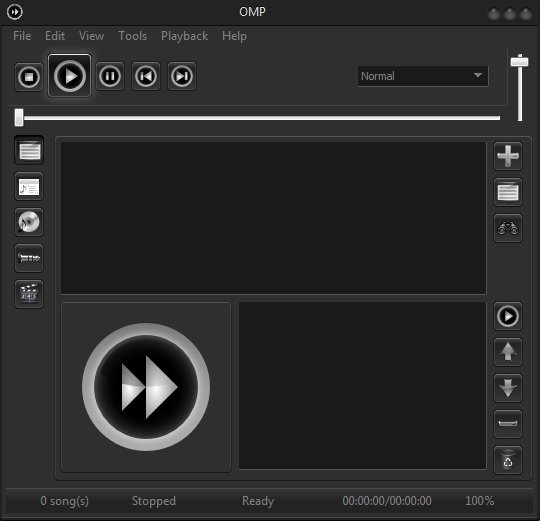
Task: Open the CD disc view in sidebar
Action: [29, 222]
